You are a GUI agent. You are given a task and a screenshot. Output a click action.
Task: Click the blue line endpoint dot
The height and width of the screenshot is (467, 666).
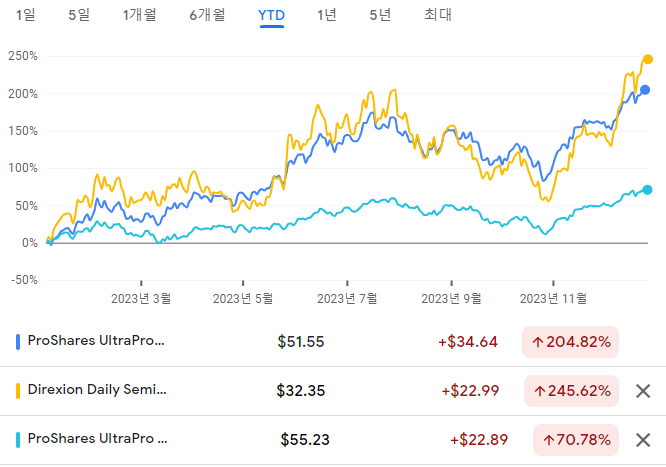(645, 90)
